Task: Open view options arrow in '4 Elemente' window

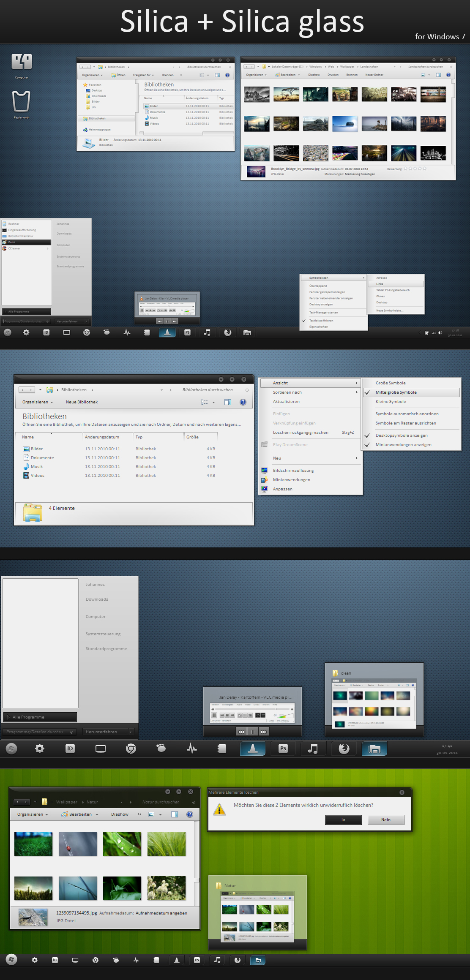Action: 213,402
